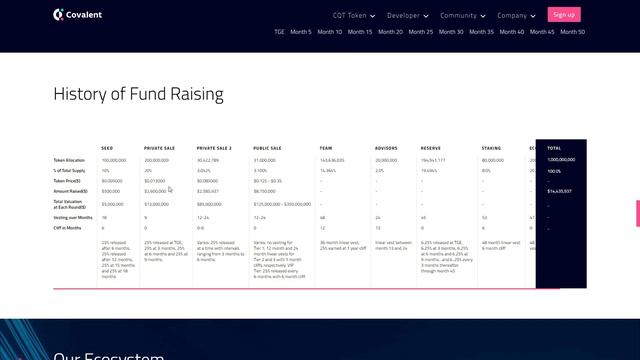Click the 1,000,000,000 total allocation value
This screenshot has width=640, height=360.
561,160
